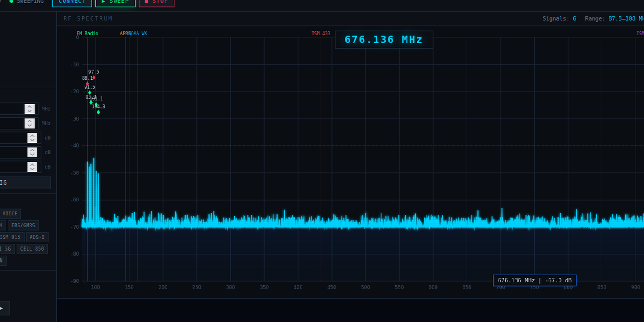Click the NOAA WX band label
The width and height of the screenshot is (644, 322).
pyautogui.click(x=138, y=33)
